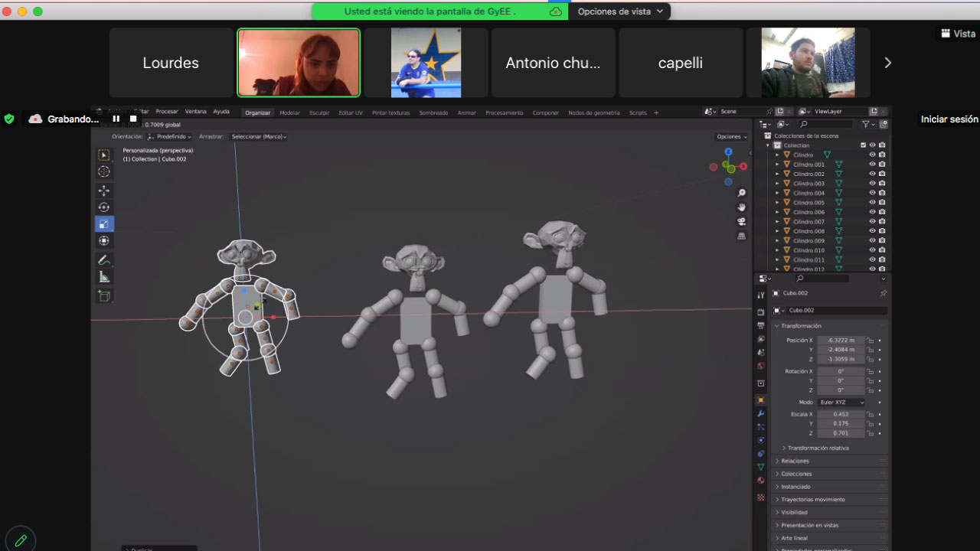Choose the Move tool in the toolbar
The height and width of the screenshot is (551, 980).
pyautogui.click(x=104, y=191)
